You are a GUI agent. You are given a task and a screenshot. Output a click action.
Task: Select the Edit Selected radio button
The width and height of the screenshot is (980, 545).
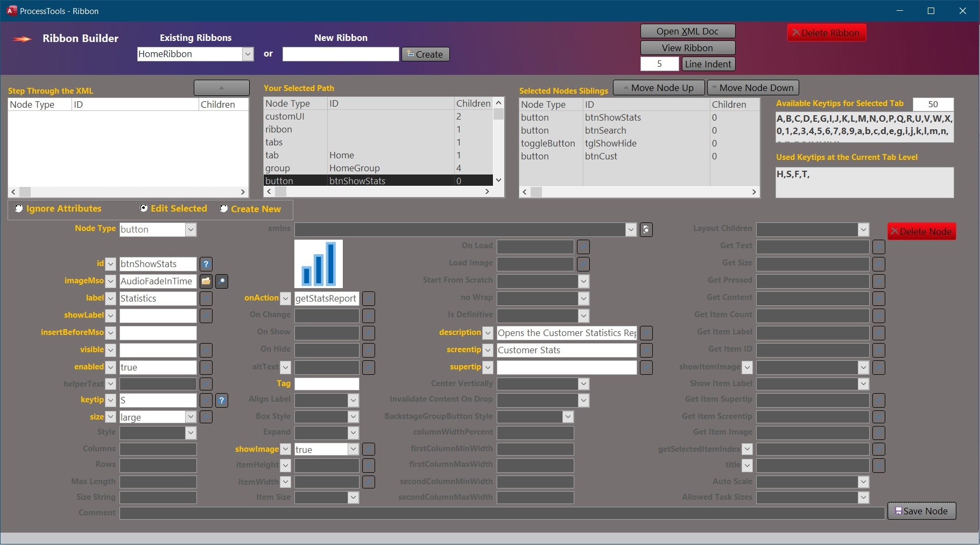(144, 208)
